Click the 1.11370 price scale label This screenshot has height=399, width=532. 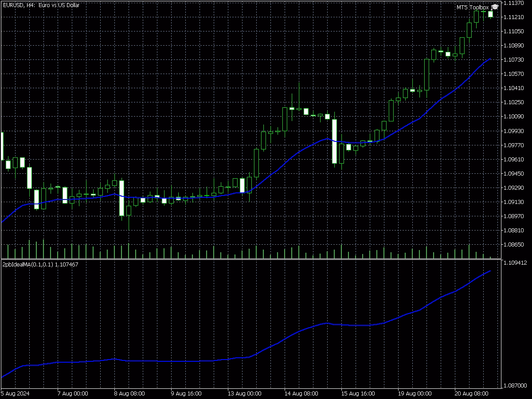pyautogui.click(x=514, y=3)
